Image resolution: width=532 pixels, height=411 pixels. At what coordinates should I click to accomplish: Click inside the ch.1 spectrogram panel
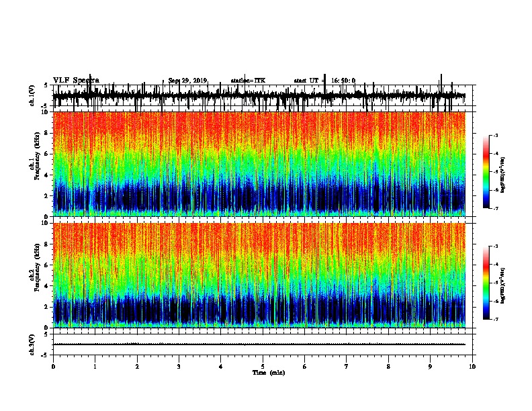[259, 164]
